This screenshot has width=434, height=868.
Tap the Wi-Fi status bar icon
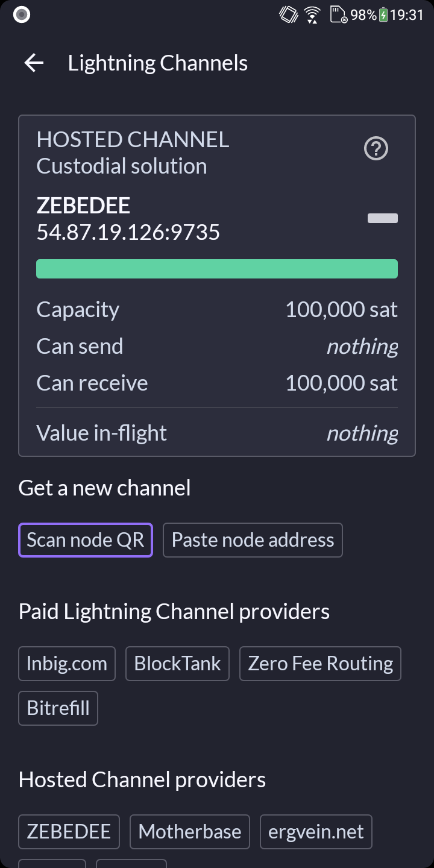click(312, 15)
